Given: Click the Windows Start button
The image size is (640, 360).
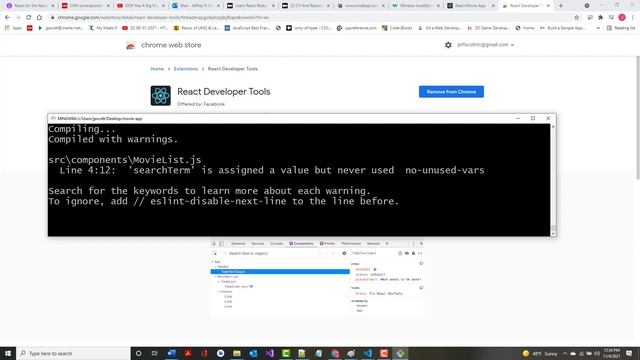Looking at the screenshot, I should (x=8, y=353).
